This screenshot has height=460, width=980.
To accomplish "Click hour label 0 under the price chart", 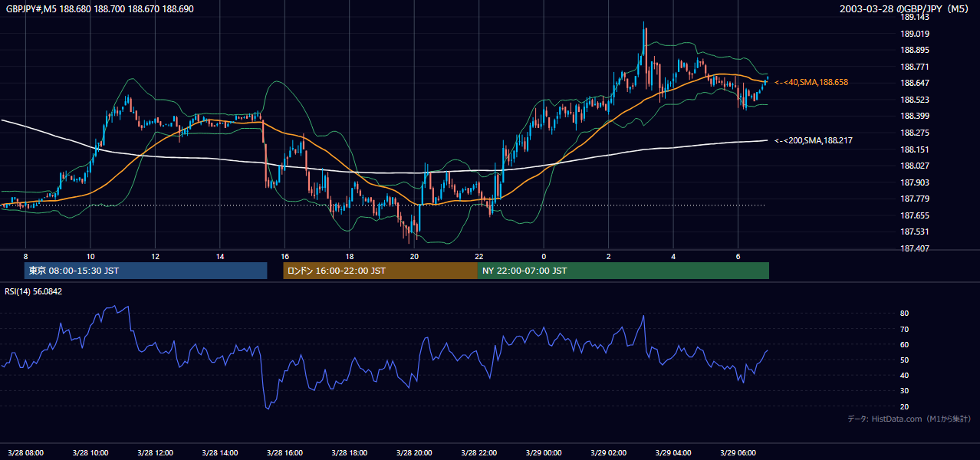I will click(x=544, y=256).
